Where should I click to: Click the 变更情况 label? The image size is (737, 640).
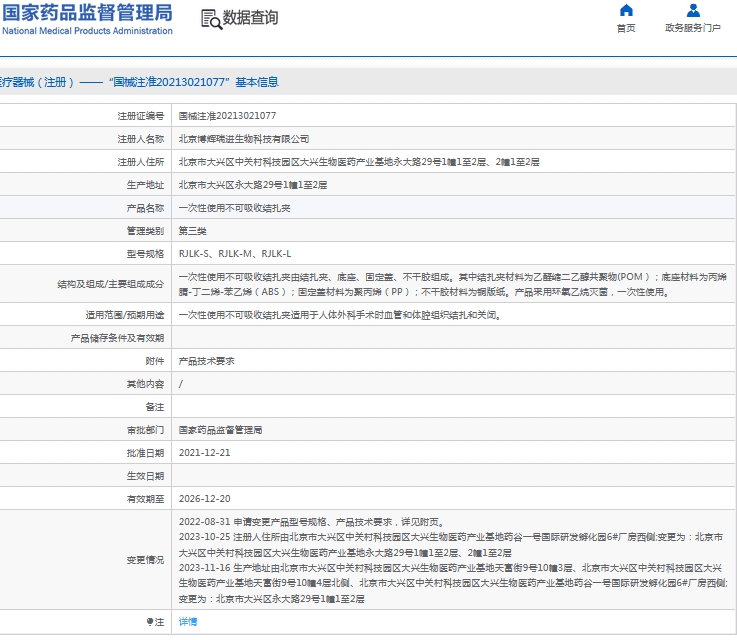[145, 560]
